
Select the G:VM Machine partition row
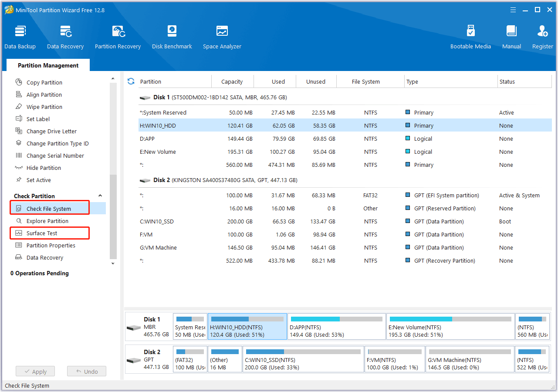click(345, 247)
